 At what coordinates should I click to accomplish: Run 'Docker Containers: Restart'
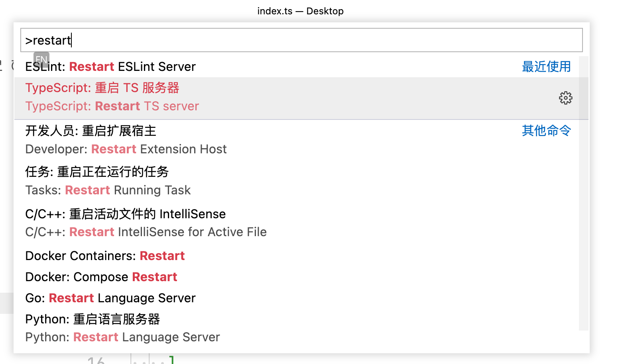pos(105,256)
